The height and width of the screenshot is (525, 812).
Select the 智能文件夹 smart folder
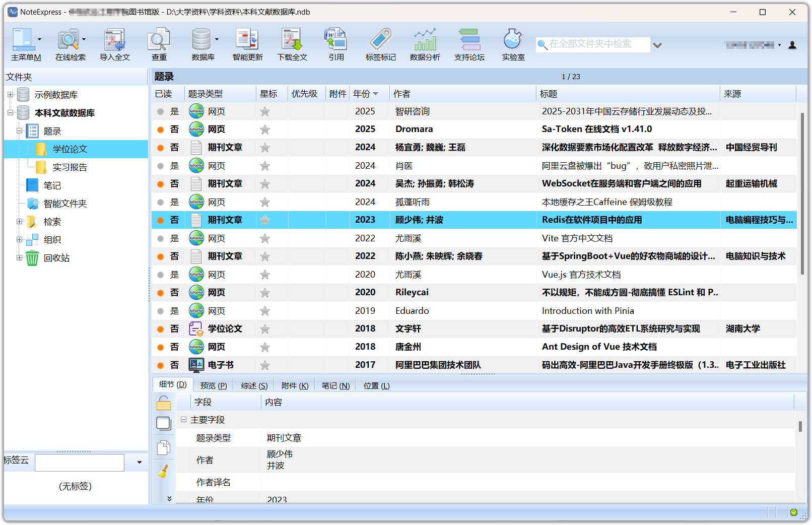(65, 204)
